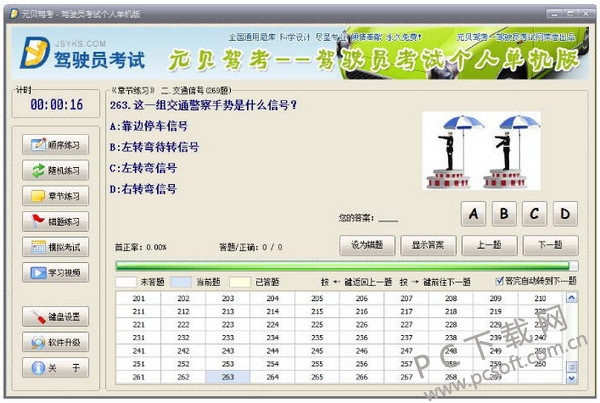Click the traffic police gesture image
Screen dimensions: 600x403
481,151
